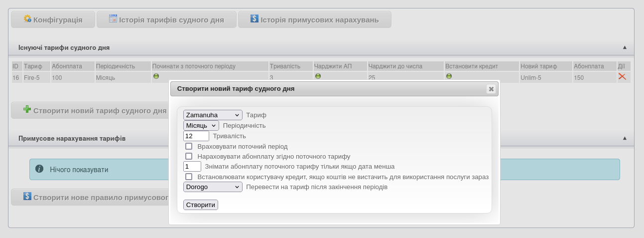Open the Zamanuha tariff dropdown
This screenshot has height=238, width=644.
213,115
